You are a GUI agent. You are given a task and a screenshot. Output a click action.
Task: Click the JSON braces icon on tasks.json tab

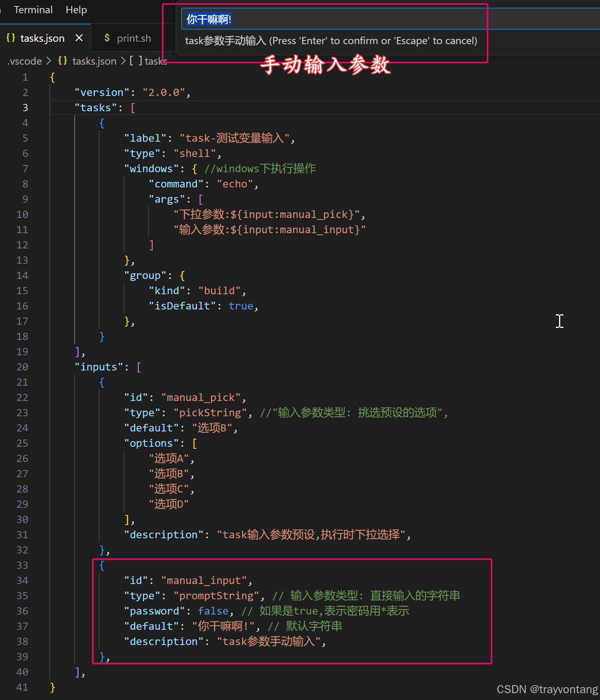(x=11, y=38)
